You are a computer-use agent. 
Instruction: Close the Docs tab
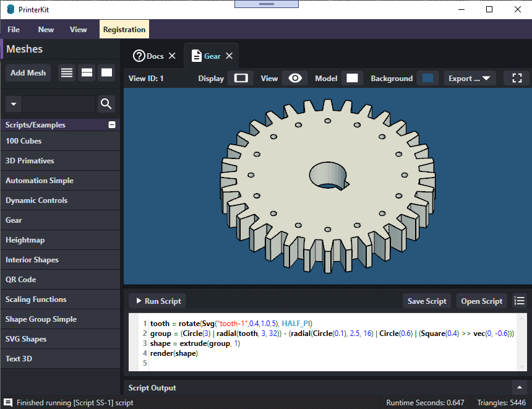[x=173, y=56]
